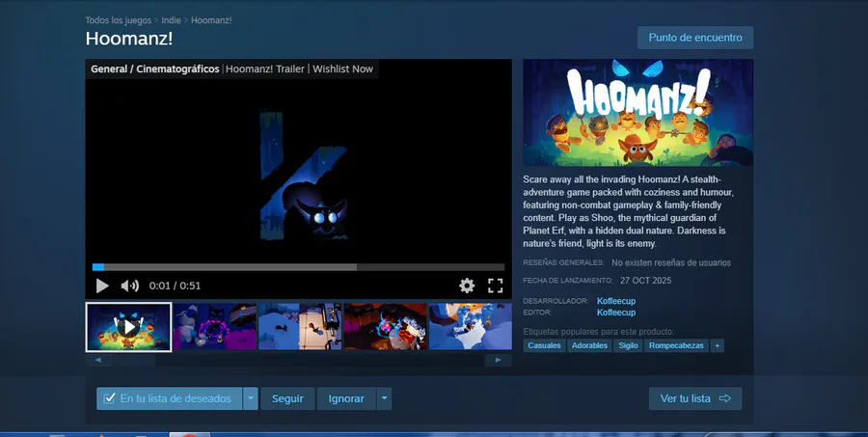Open 'Ver tu lista' button
This screenshot has width=868, height=437.
coord(695,398)
